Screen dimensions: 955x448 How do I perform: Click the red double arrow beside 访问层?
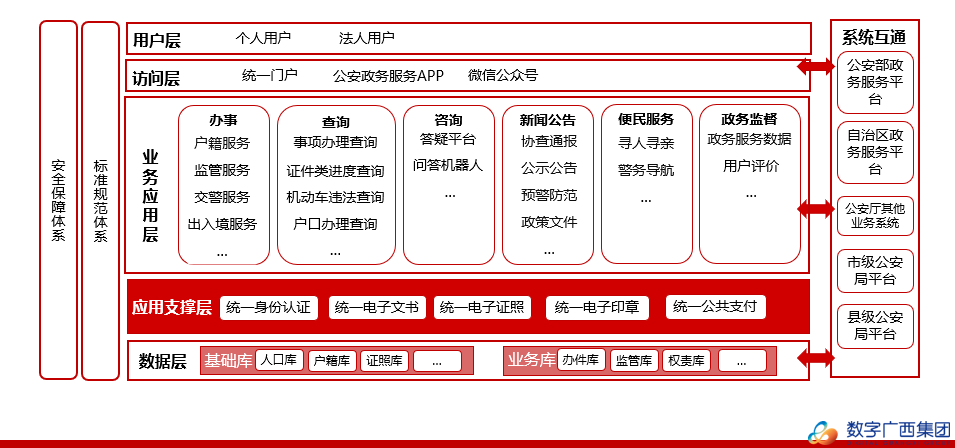[815, 67]
